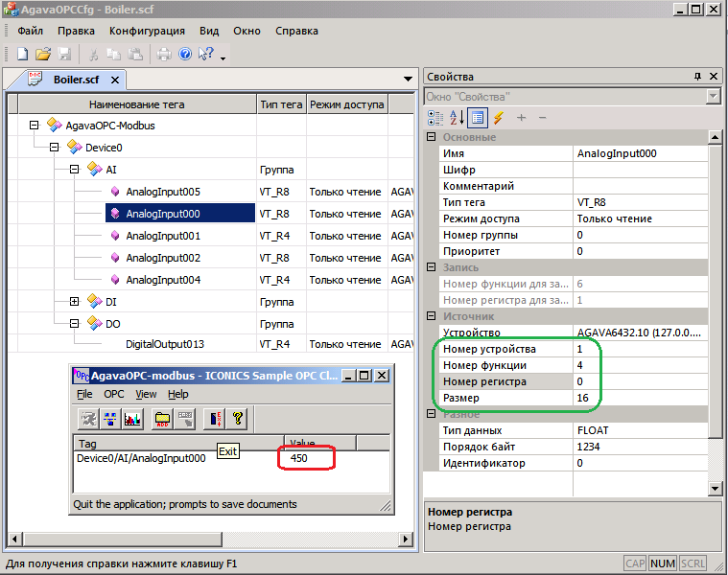Image resolution: width=728 pixels, height=575 pixels.
Task: Click the Paste clipboard icon
Action: click(x=135, y=55)
